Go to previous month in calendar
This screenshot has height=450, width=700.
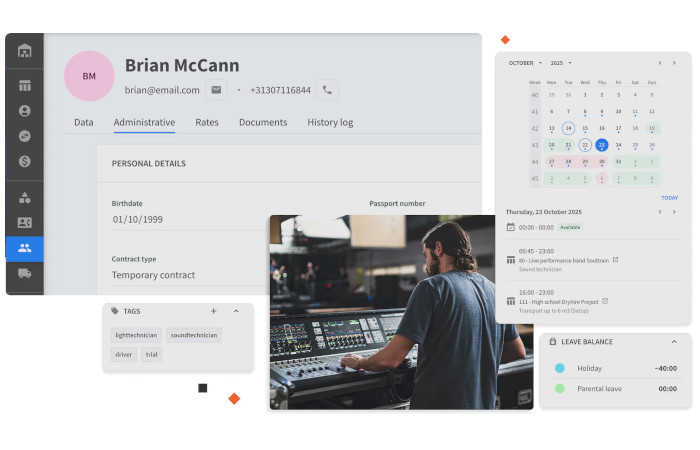pos(660,63)
